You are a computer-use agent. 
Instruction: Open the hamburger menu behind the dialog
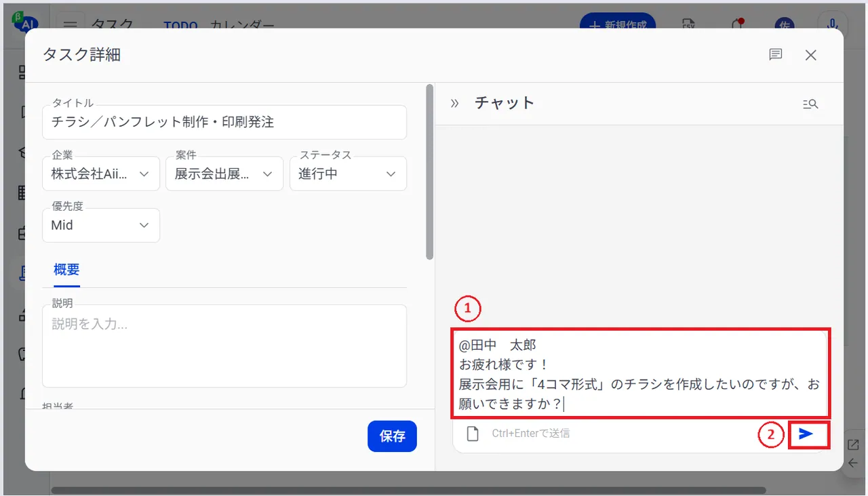tap(71, 24)
